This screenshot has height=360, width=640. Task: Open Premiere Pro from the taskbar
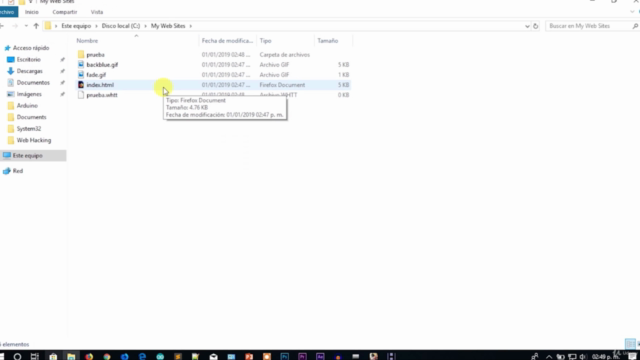(x=302, y=356)
